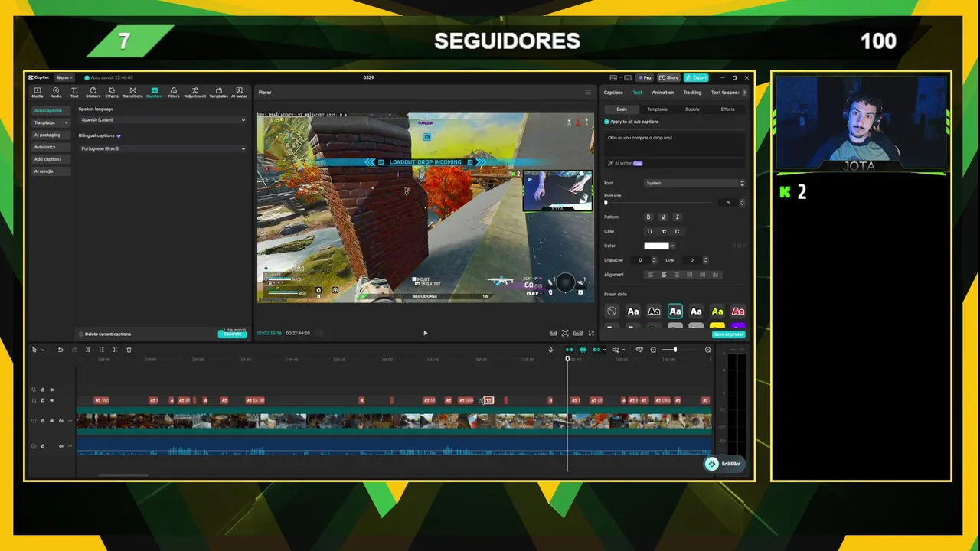Toggle visibility of captions track
Viewport: 980px width, 551px height.
(52, 400)
